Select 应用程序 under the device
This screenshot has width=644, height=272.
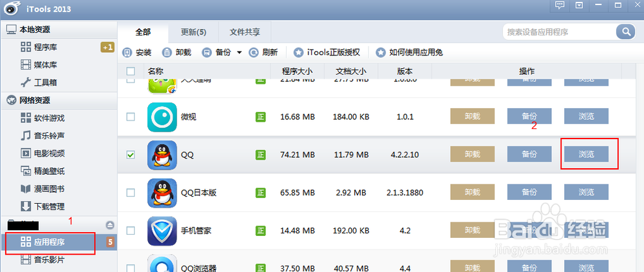click(59, 242)
